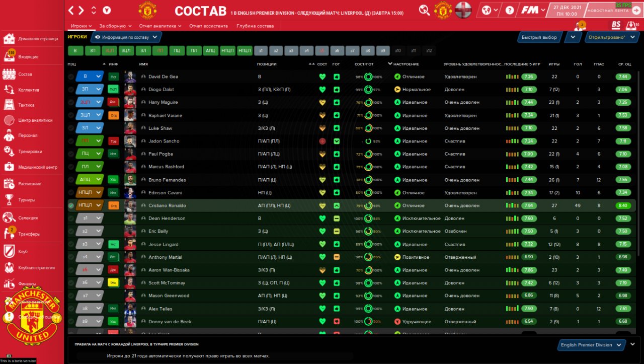Image resolution: width=644 pixels, height=364 pixels.
Task: Open the world globe dropdown
Action: tap(490, 10)
